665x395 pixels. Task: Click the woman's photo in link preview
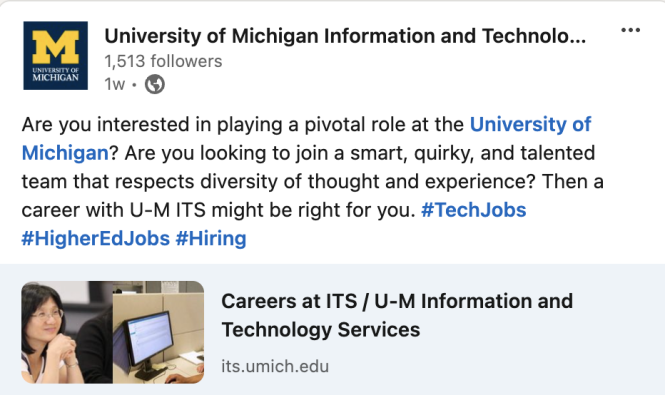click(67, 332)
